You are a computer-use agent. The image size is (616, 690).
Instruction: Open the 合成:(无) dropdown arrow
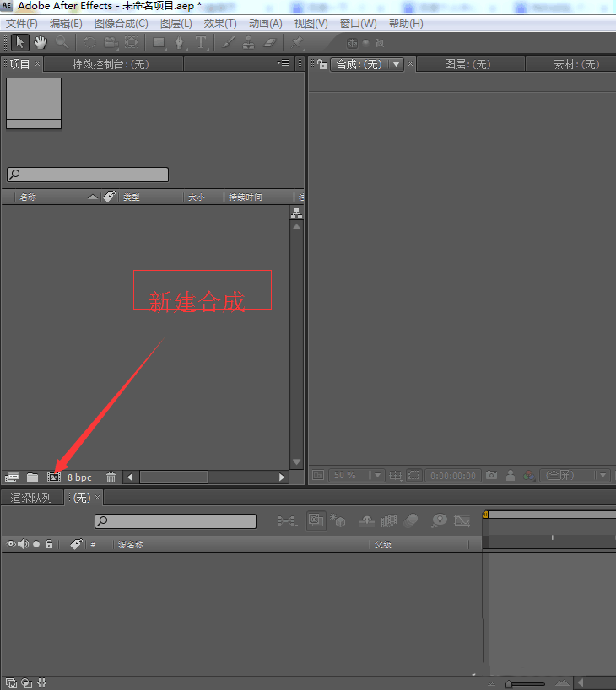397,64
